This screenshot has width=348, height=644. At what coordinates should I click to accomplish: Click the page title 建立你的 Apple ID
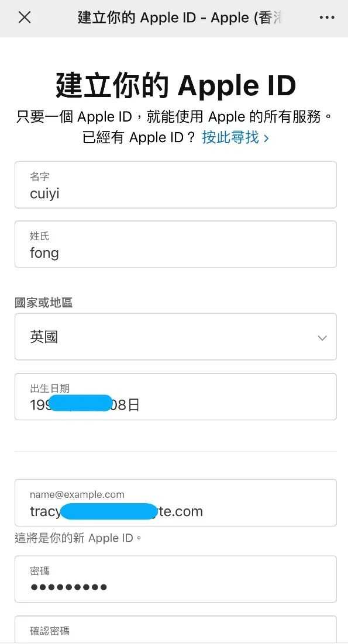174,85
